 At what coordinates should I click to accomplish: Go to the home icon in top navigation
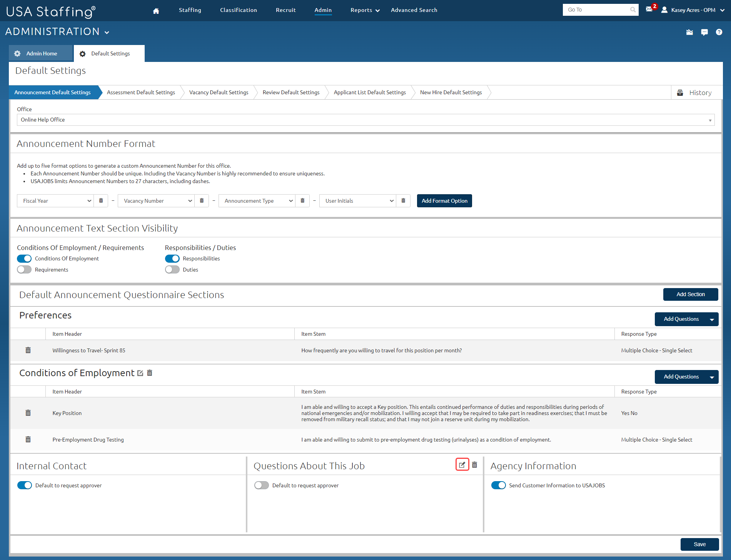(x=156, y=10)
